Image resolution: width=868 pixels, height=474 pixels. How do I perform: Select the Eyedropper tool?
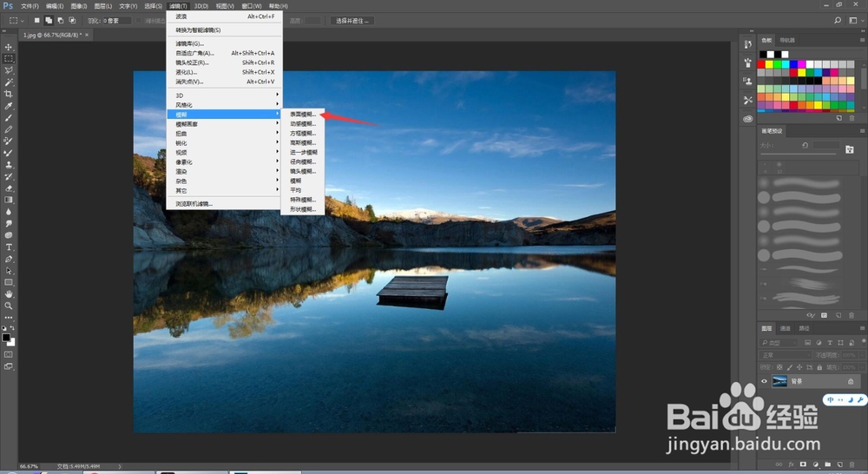point(9,106)
